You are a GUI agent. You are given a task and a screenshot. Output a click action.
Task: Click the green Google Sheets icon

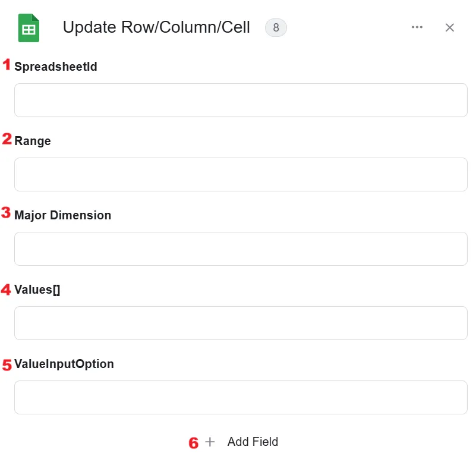[29, 28]
